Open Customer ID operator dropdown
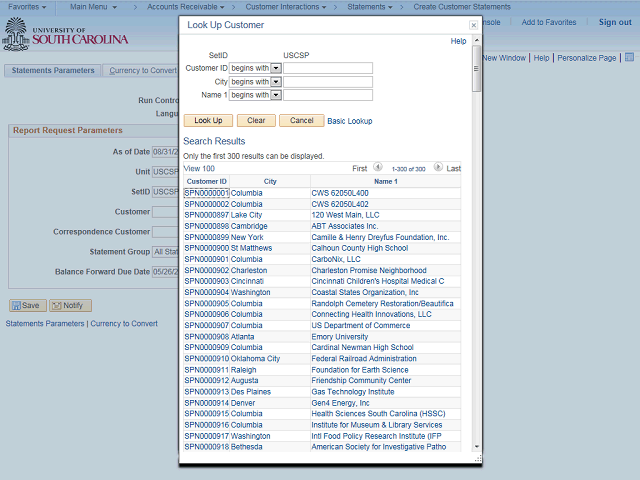The height and width of the screenshot is (480, 640). (x=276, y=68)
